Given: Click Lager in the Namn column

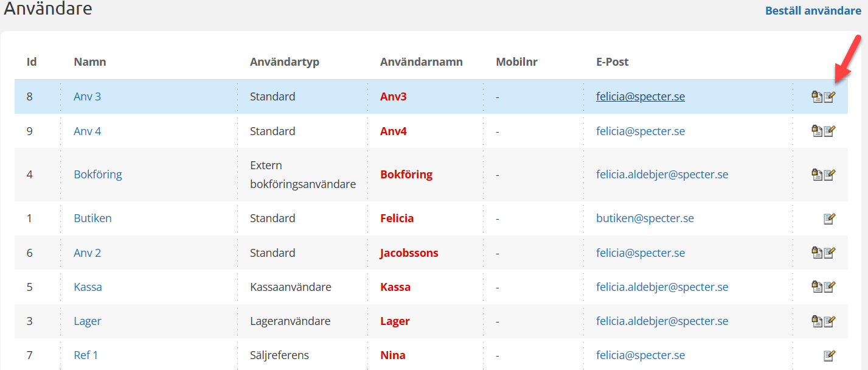Looking at the screenshot, I should (x=88, y=321).
